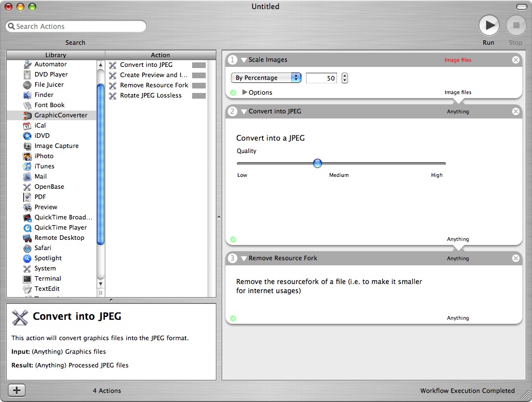Select the System library icon

27,269
